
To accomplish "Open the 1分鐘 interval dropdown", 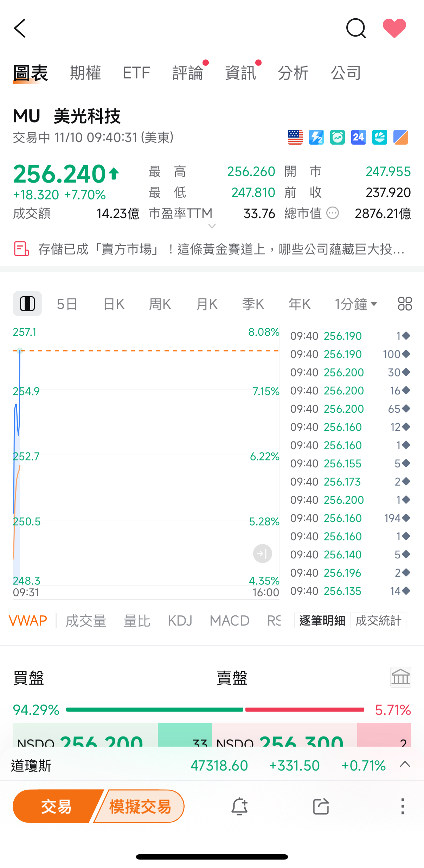I will point(356,304).
